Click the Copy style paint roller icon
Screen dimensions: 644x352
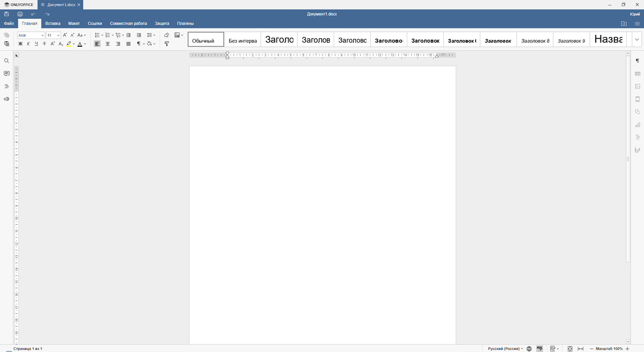tap(166, 44)
